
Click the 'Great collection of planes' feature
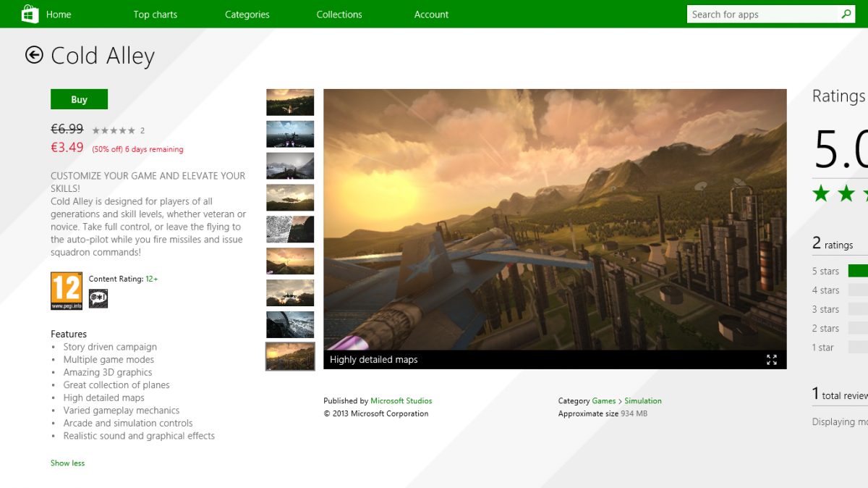click(x=116, y=385)
